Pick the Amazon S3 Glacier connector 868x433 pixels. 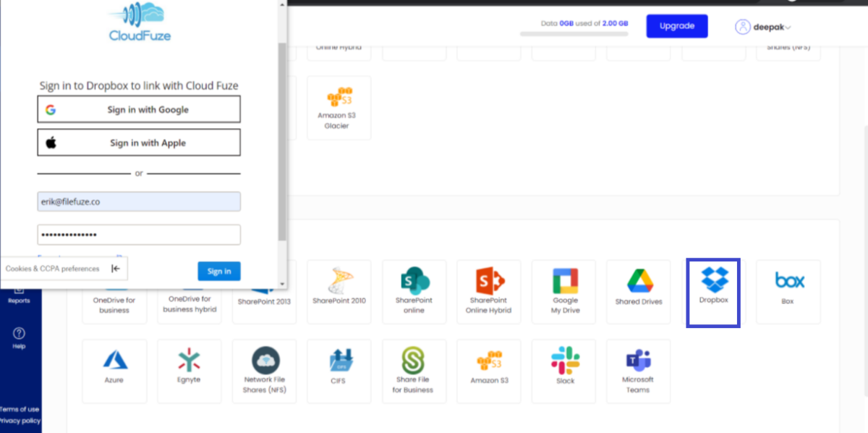(x=339, y=107)
